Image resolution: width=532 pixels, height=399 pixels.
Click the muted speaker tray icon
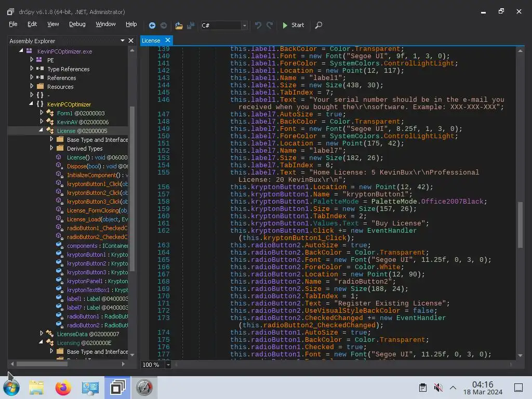point(438,388)
